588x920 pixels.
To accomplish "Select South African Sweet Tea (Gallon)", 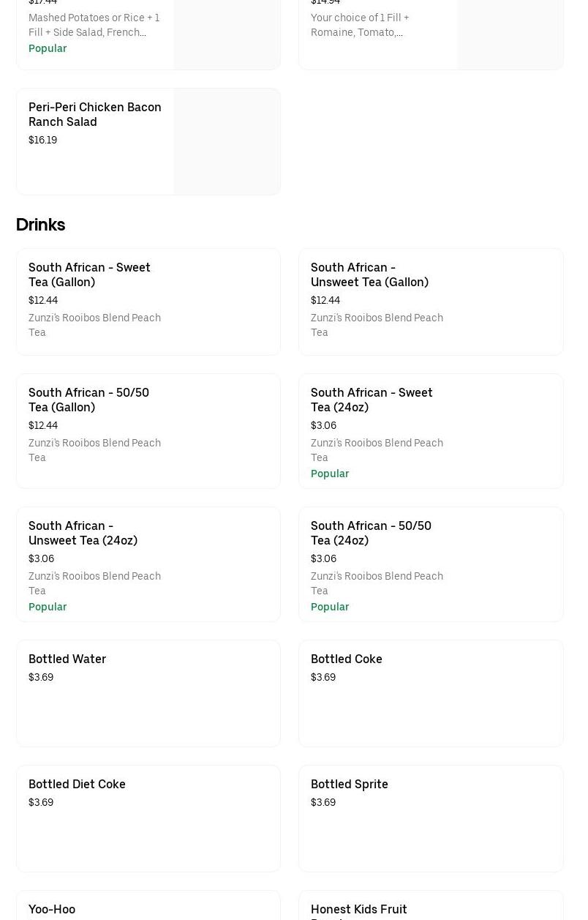I will click(x=89, y=274).
